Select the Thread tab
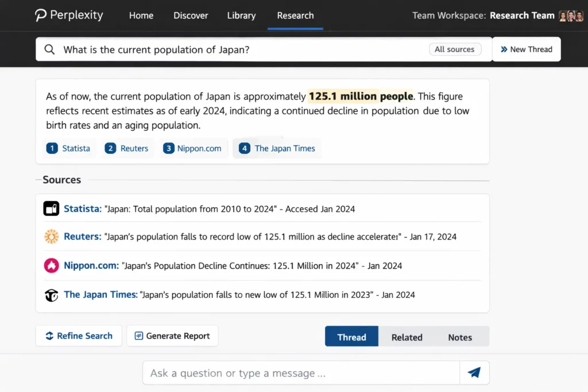The height and width of the screenshot is (392, 588). tap(351, 337)
